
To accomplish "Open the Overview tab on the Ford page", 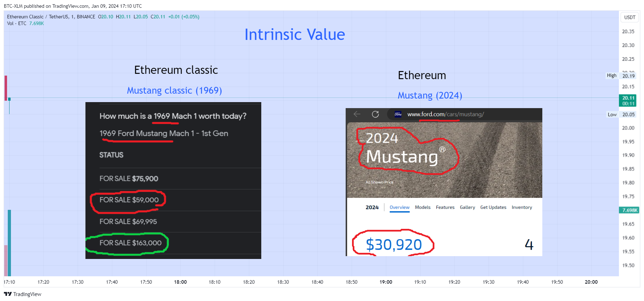I will coord(399,207).
